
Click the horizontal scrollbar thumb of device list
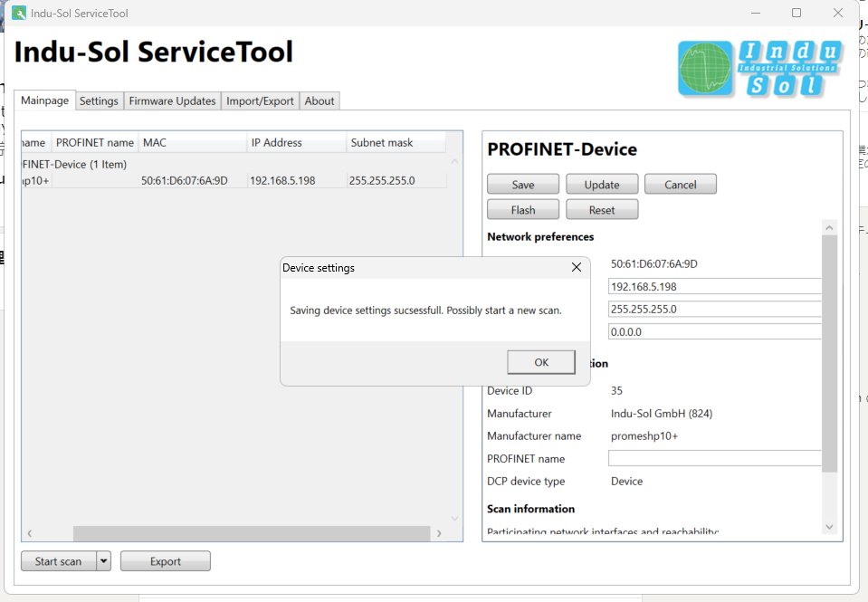click(x=252, y=533)
